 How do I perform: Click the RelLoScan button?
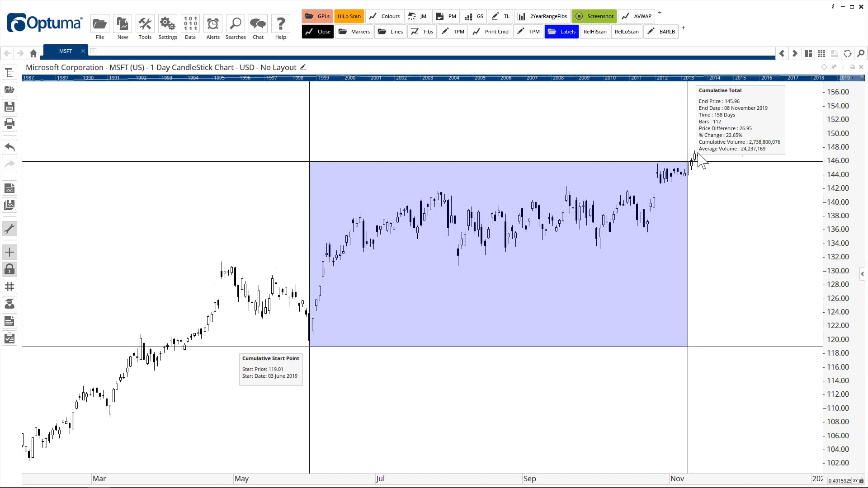tap(627, 32)
